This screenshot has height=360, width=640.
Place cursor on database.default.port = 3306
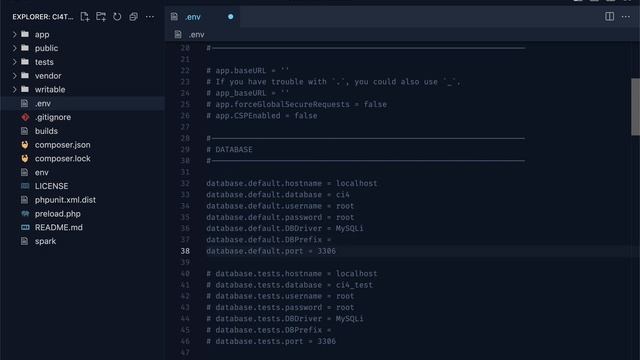271,251
